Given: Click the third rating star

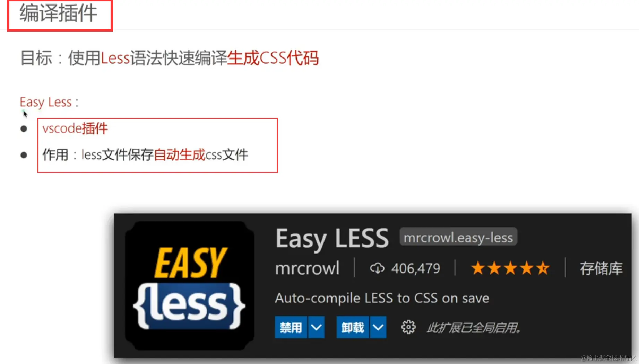Looking at the screenshot, I should pos(510,268).
